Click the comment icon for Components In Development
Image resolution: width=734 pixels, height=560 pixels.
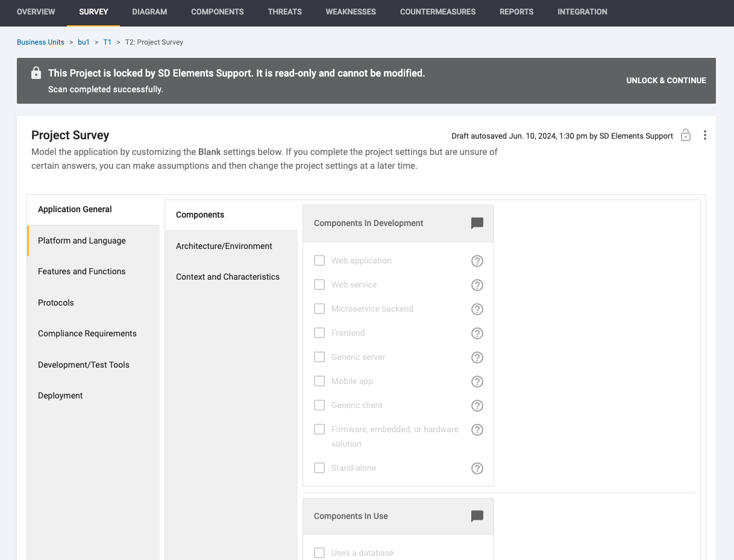477,223
